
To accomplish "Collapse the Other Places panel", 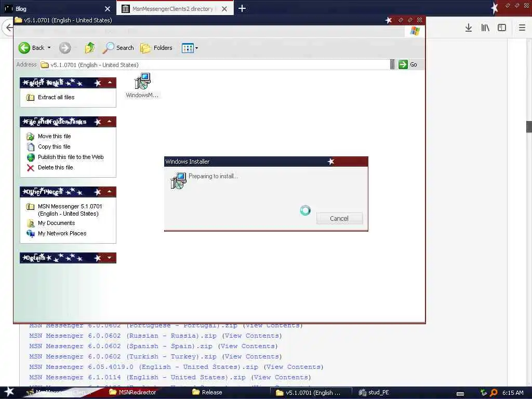I will (110, 192).
